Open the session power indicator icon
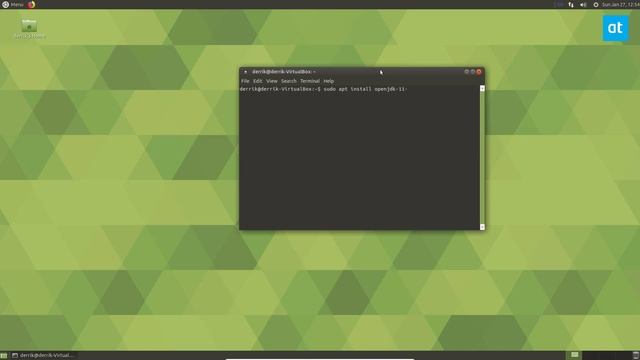Image resolution: width=640 pixels, height=360 pixels. click(x=596, y=4)
